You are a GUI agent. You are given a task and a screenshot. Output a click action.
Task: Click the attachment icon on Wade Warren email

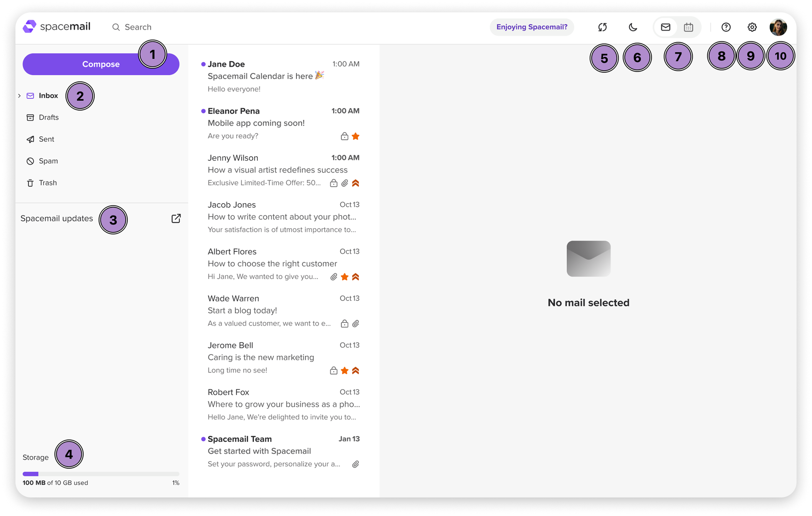click(x=355, y=324)
